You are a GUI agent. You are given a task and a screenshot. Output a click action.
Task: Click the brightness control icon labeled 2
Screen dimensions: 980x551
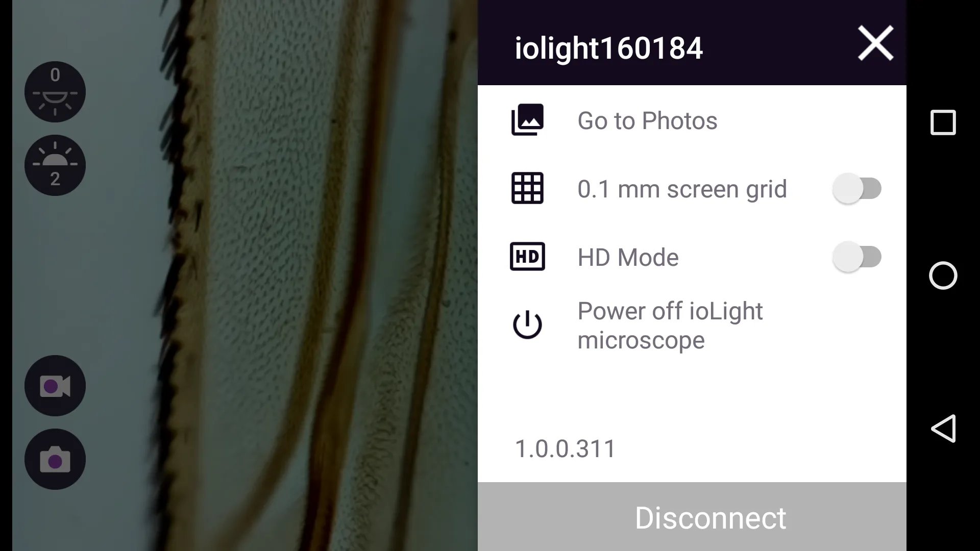click(x=55, y=165)
